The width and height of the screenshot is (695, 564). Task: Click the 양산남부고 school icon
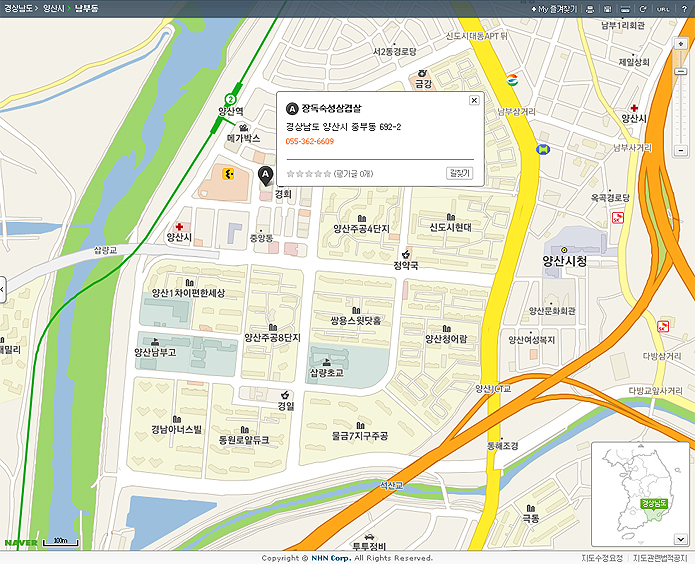[155, 341]
